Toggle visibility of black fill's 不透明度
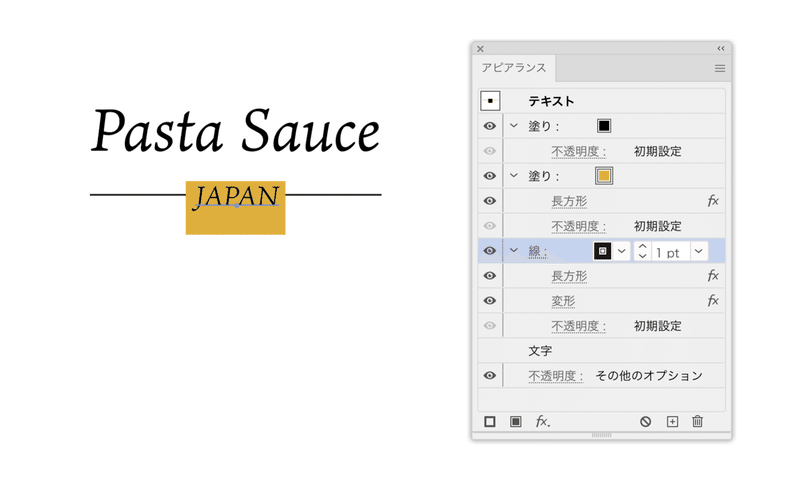The width and height of the screenshot is (800, 493). pyautogui.click(x=490, y=151)
